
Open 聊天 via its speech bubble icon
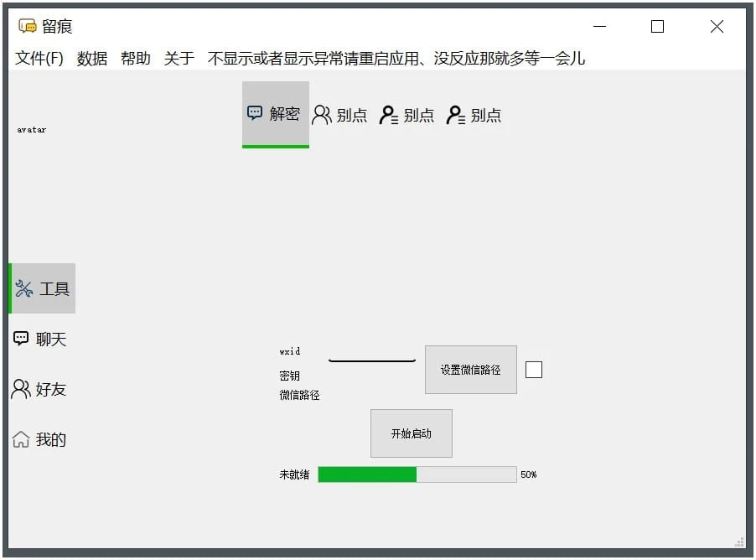click(x=22, y=339)
